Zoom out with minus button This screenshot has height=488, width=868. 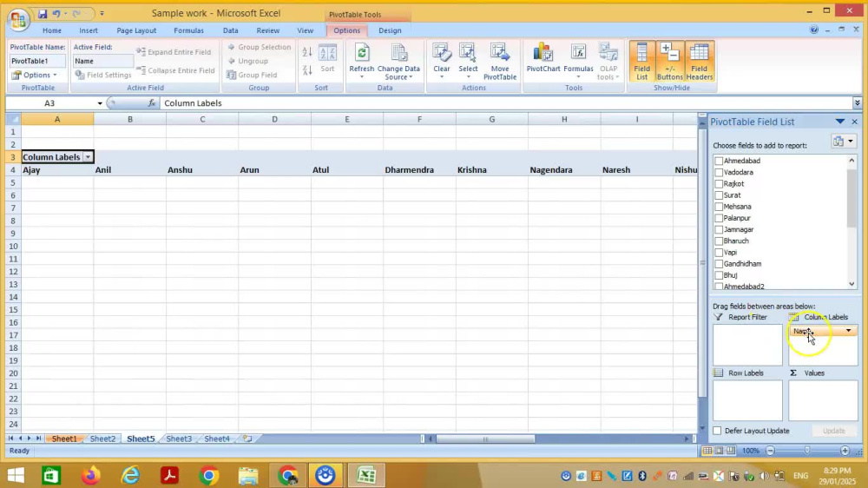(x=770, y=451)
